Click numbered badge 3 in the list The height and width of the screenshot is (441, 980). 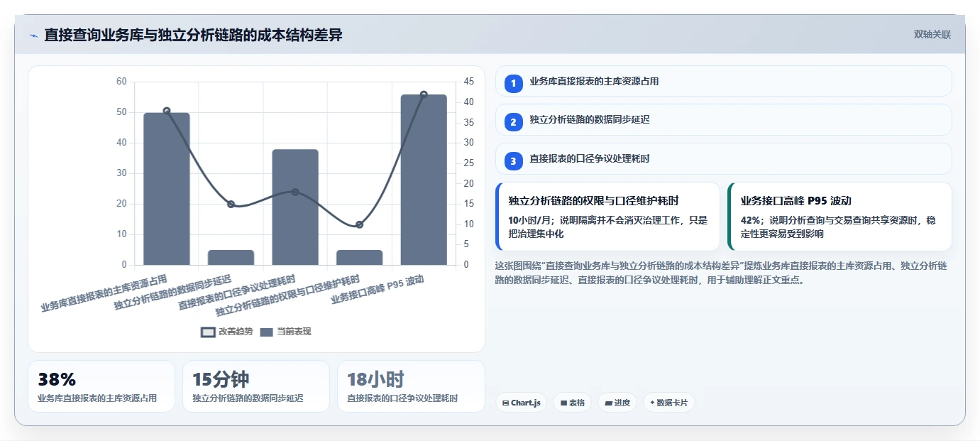click(x=514, y=160)
